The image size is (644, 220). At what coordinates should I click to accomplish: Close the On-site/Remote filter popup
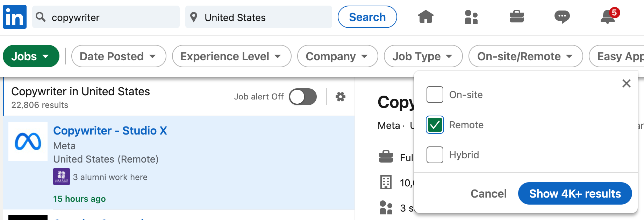pyautogui.click(x=626, y=83)
